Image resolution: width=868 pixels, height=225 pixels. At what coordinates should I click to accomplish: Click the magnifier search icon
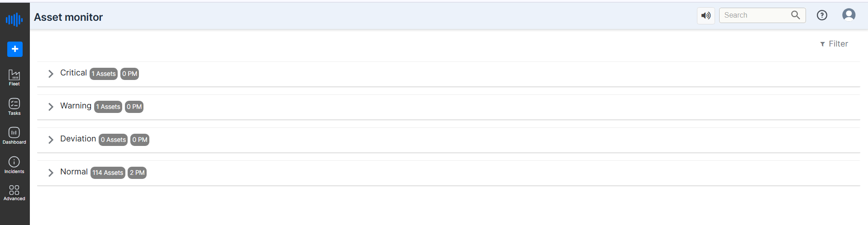tap(796, 15)
